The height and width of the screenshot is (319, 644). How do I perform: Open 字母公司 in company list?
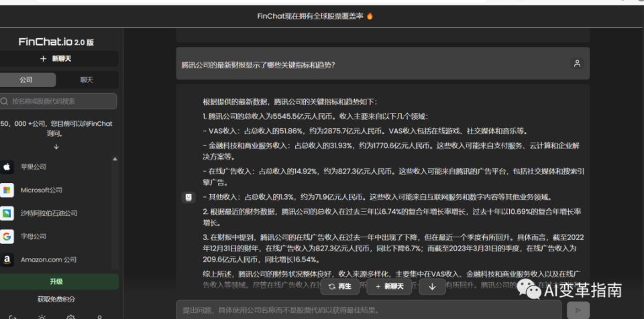(34, 237)
